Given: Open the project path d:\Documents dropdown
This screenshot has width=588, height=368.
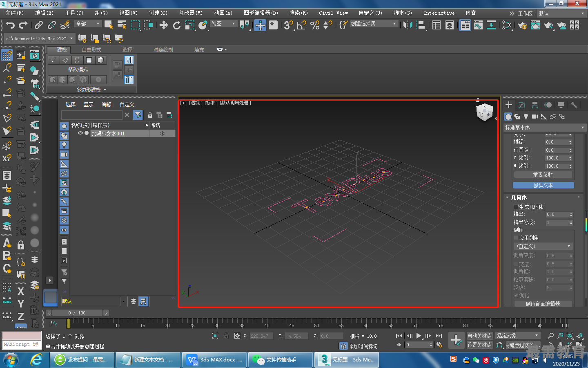Looking at the screenshot, I should 40,38.
